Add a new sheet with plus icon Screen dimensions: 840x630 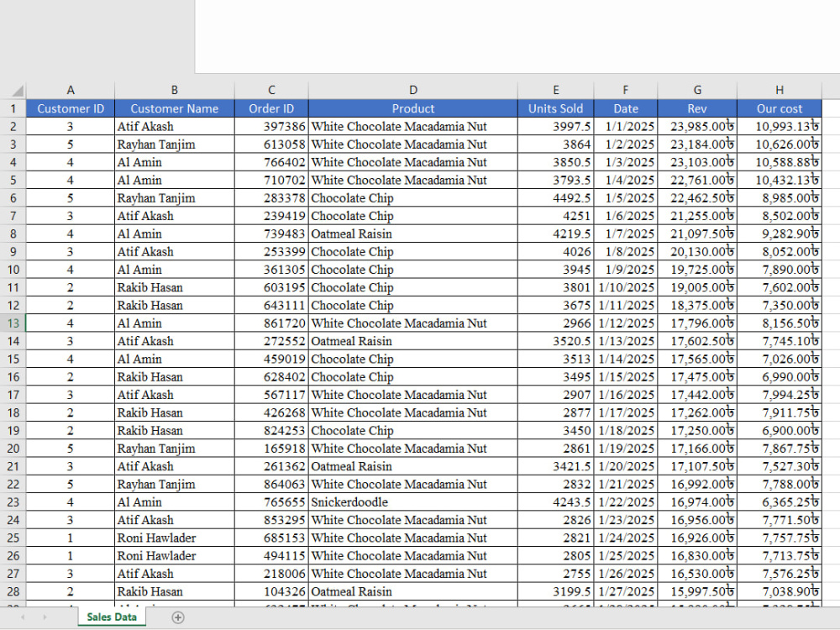click(178, 617)
